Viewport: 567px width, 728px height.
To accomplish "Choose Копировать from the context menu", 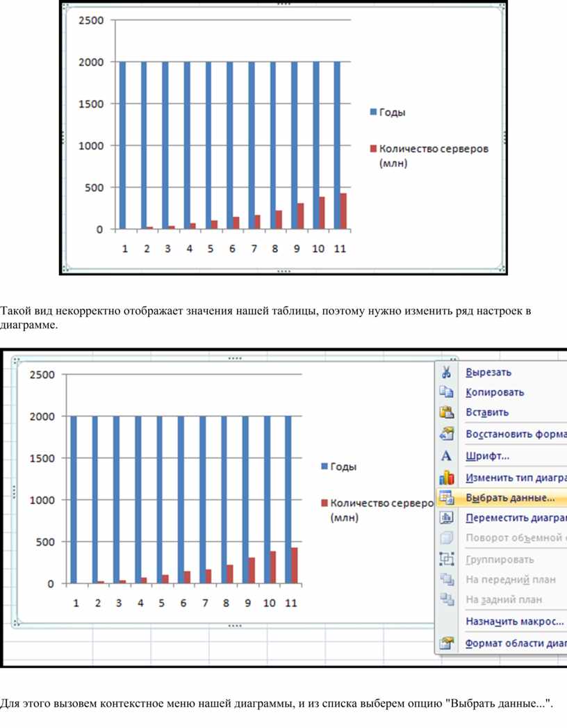I will (495, 392).
